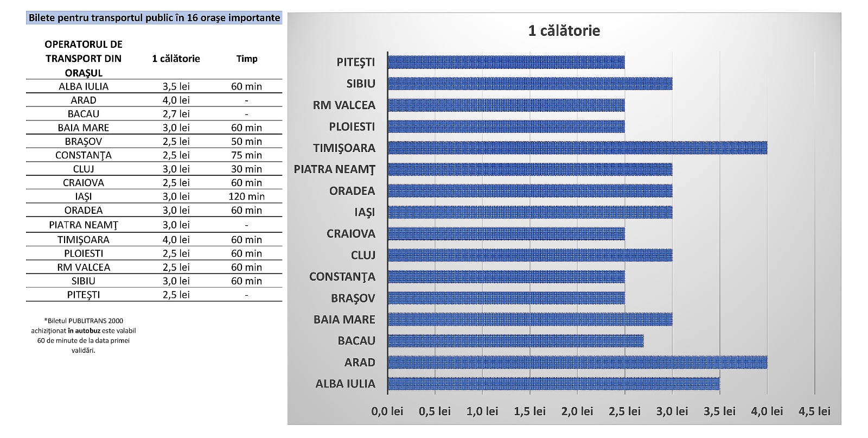Select the '120 min' time cell
The height and width of the screenshot is (438, 868).
(x=246, y=196)
